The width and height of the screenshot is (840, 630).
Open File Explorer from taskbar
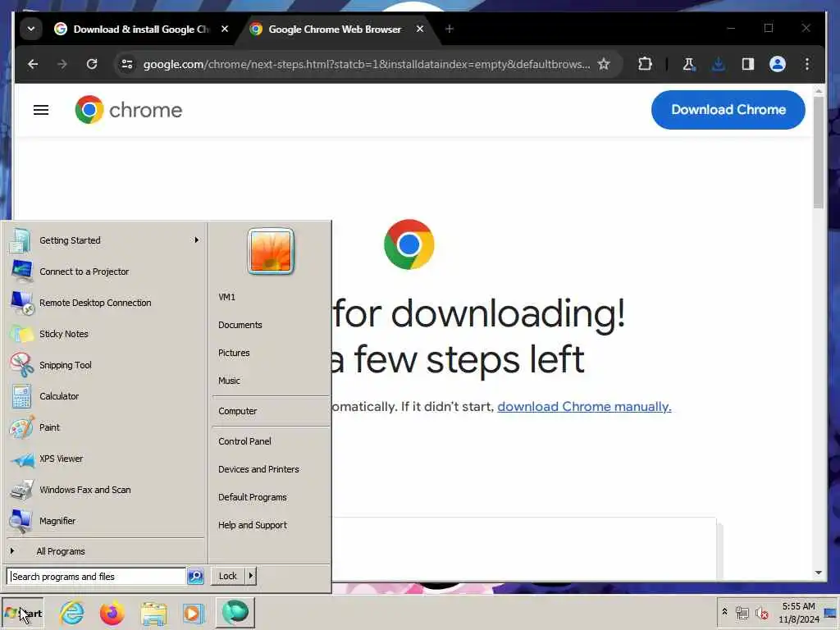pos(153,613)
